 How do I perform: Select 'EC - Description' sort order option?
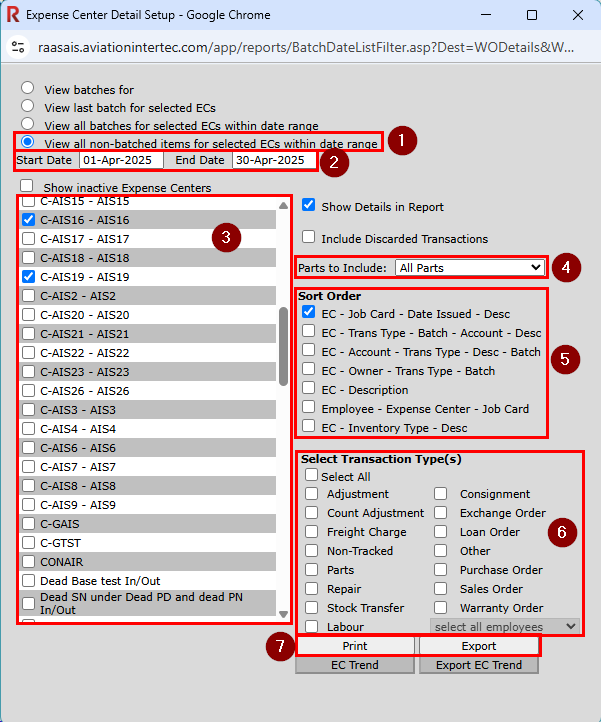(x=309, y=388)
